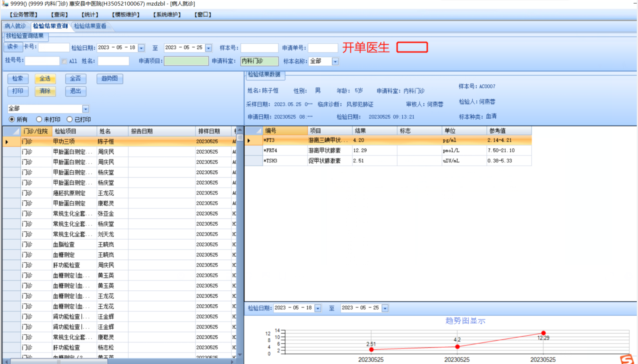638x364 pixels.
Task: Open the 窗口 menu
Action: [x=203, y=15]
